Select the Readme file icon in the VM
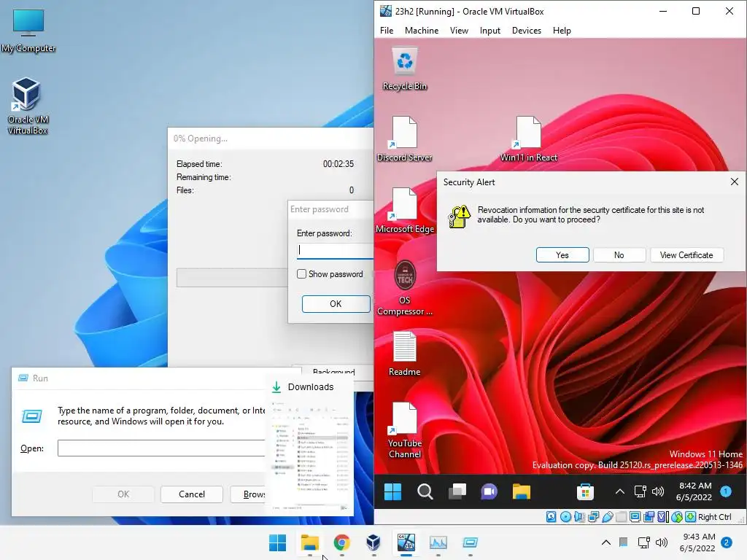Viewport: 747px width, 560px height. 404,354
